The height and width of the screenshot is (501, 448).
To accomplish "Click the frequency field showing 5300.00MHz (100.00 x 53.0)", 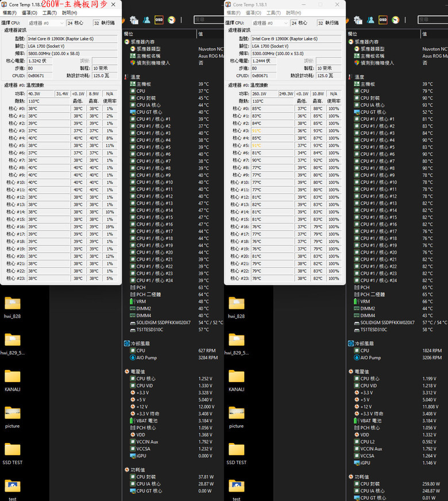I will click(x=296, y=53).
